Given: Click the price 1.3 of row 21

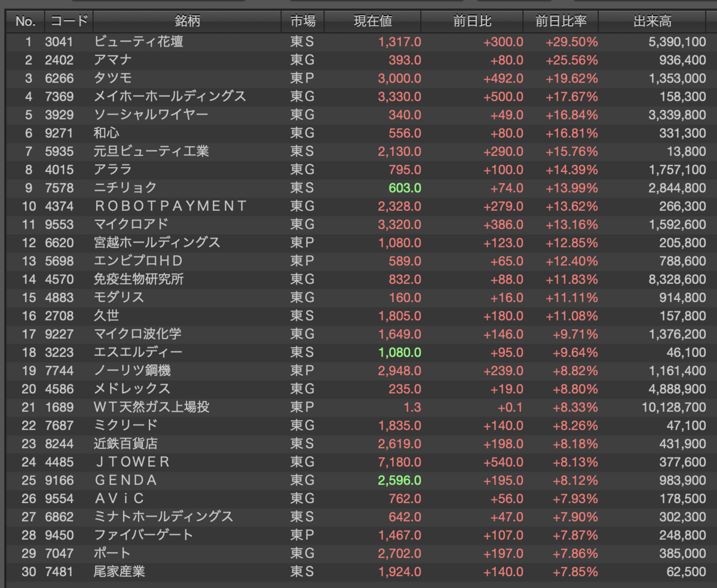Looking at the screenshot, I should coord(412,407).
